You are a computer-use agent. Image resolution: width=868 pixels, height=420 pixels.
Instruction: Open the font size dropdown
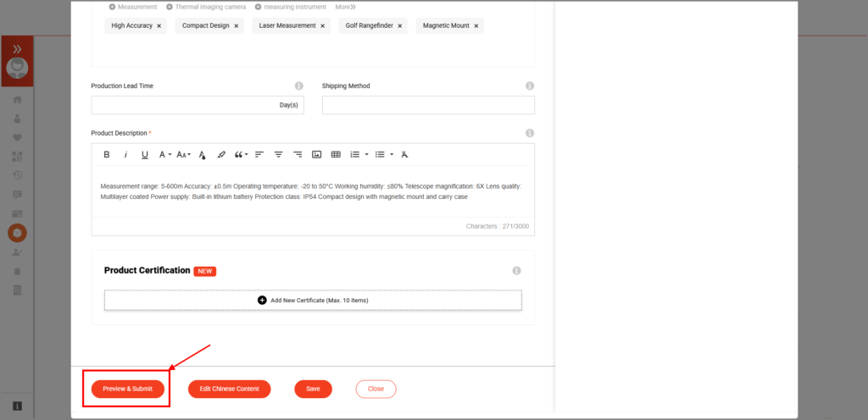(184, 154)
